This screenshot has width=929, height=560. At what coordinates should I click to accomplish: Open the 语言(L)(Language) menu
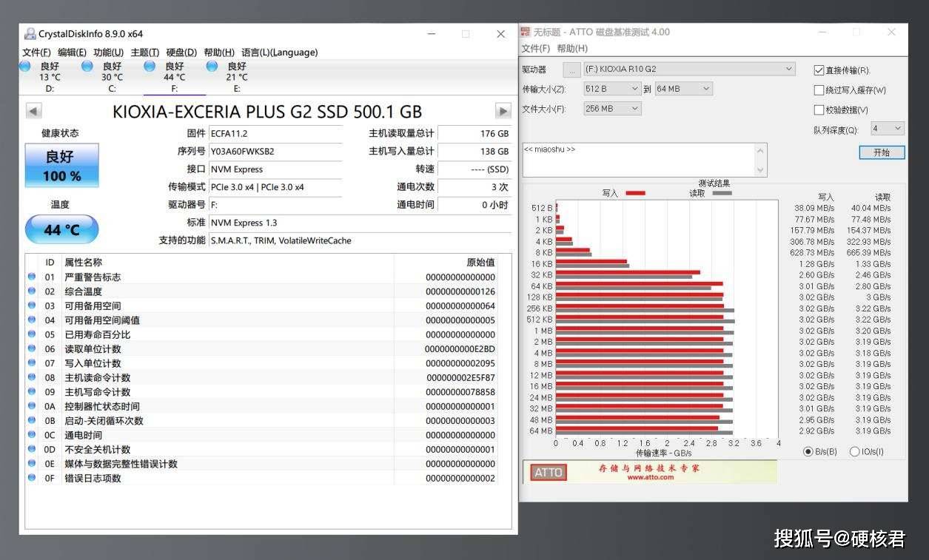279,53
